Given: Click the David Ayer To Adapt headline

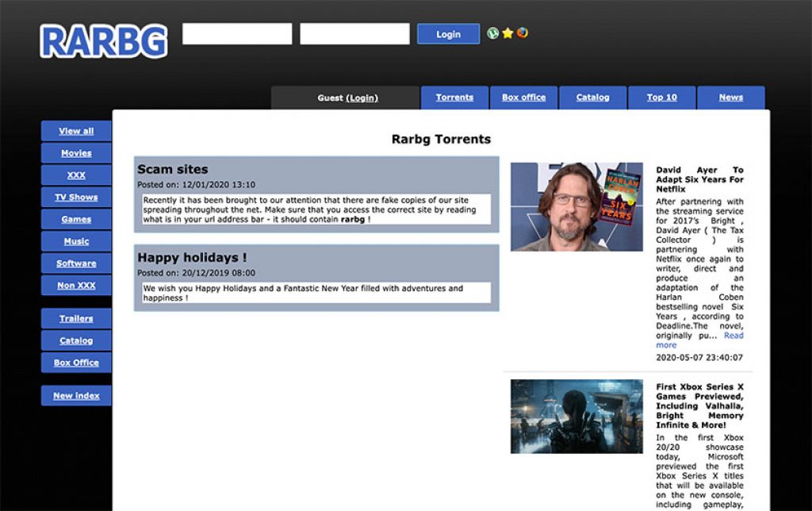Looking at the screenshot, I should coord(699,179).
